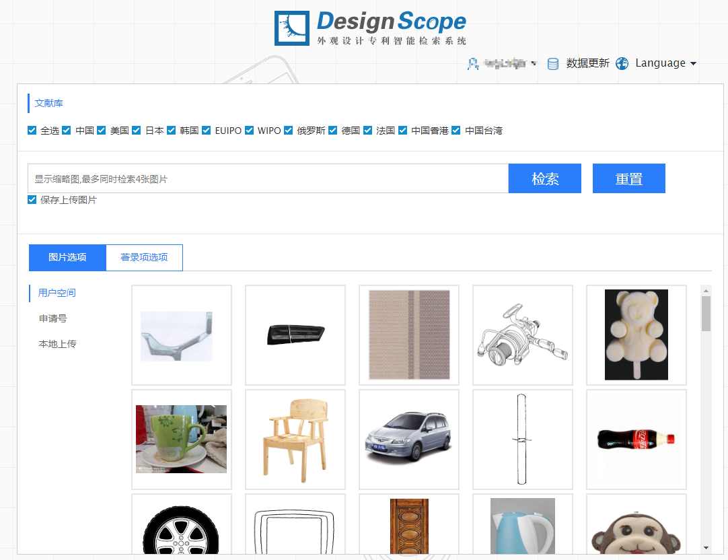Uncheck the 美国 database checkbox
Viewport: 728px width, 560px height.
coord(101,131)
